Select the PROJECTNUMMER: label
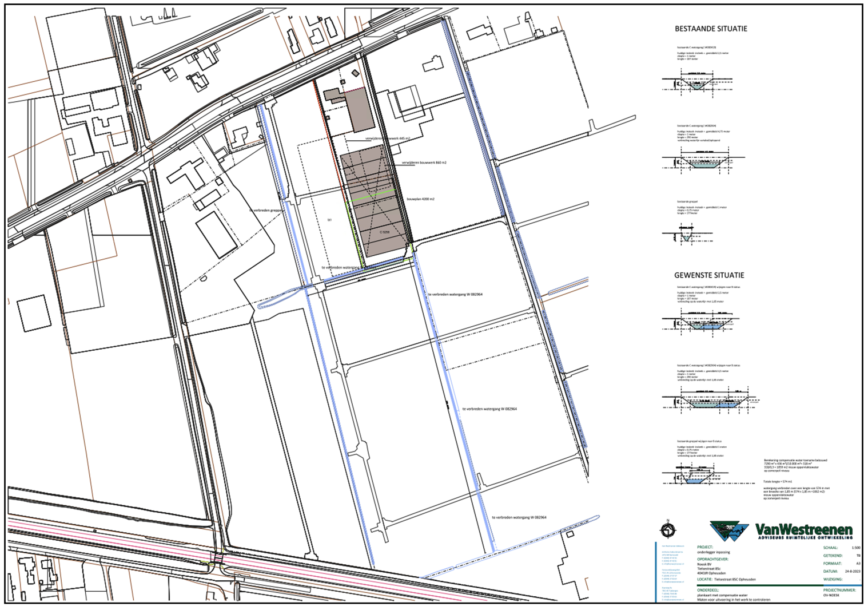 840,590
